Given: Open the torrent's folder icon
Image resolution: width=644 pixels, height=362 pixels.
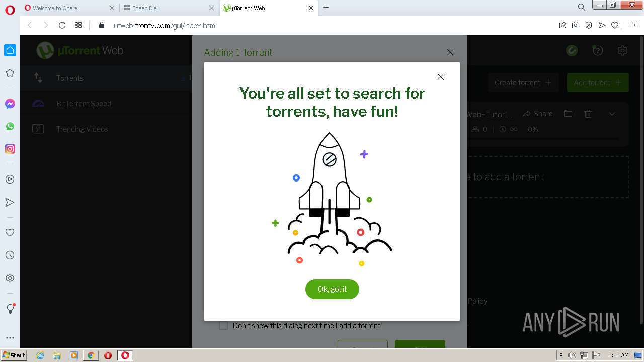Looking at the screenshot, I should tap(568, 114).
